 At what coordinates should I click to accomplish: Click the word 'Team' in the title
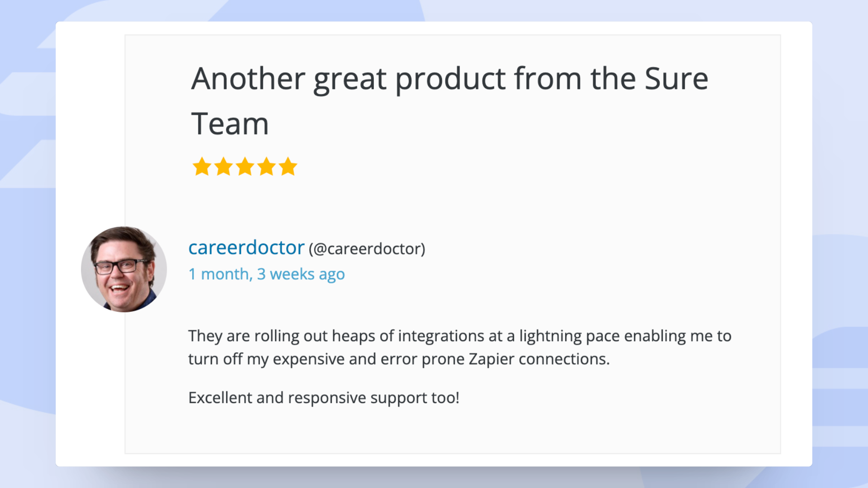click(x=230, y=124)
